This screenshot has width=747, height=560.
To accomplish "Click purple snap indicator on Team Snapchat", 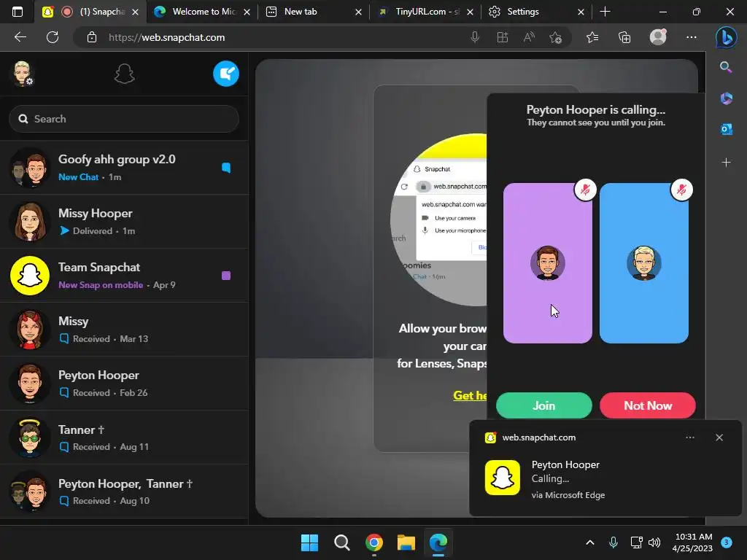I will click(x=226, y=276).
